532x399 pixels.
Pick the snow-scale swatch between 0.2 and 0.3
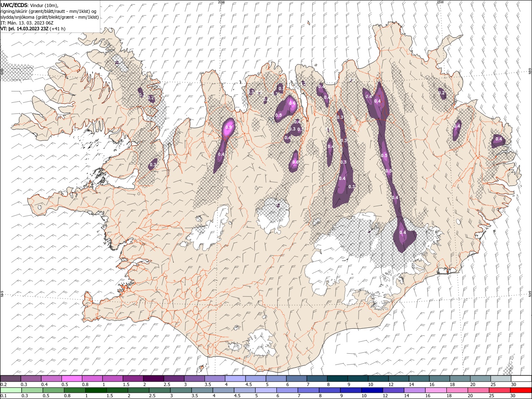pos(11,379)
